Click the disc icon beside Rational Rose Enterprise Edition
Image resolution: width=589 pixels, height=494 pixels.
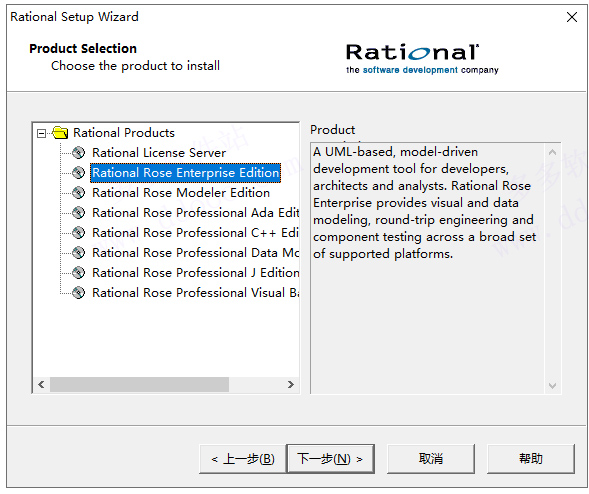79,173
